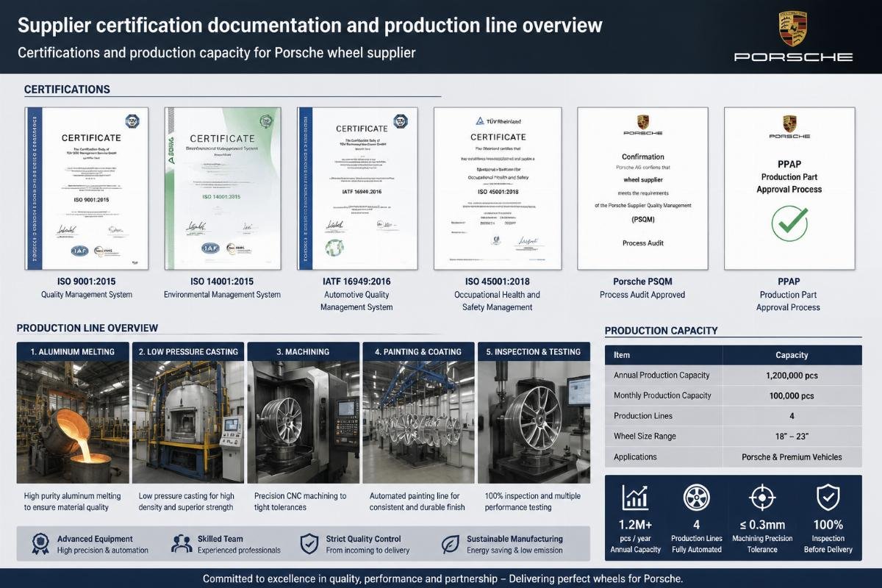Click the 'Production Lines' table row label

pos(643,416)
